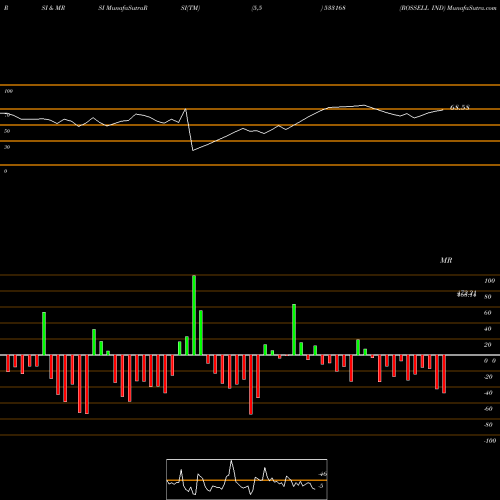Image resolution: width=500 pixels, height=500 pixels.
Task: Click the overlapping value label beside MR 80
Action: (x=466, y=294)
